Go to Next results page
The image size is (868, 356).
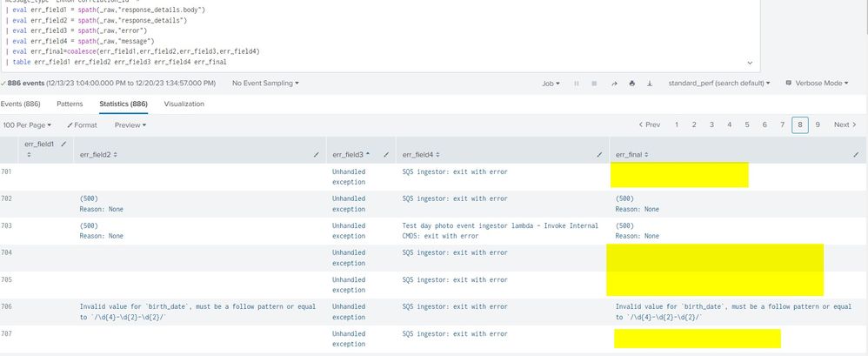pyautogui.click(x=845, y=125)
